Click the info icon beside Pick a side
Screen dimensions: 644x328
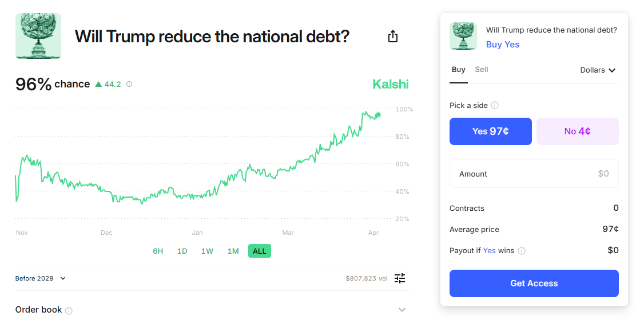pyautogui.click(x=495, y=105)
